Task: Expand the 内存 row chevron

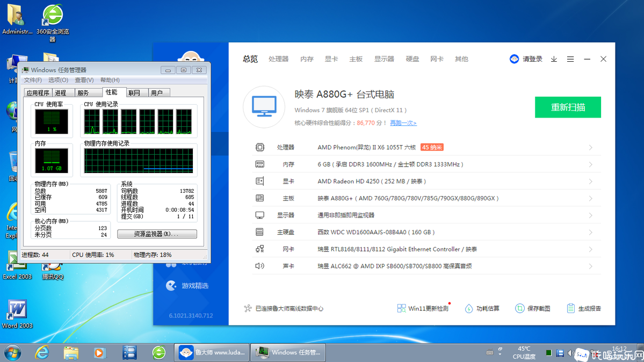Action: coord(591,164)
